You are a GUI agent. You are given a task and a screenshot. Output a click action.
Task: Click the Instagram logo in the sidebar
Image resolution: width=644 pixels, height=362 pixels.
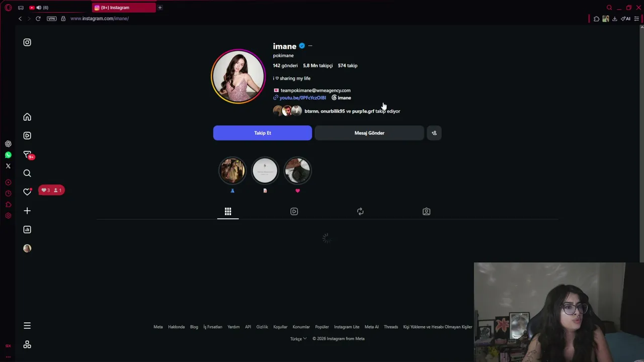[x=27, y=42]
